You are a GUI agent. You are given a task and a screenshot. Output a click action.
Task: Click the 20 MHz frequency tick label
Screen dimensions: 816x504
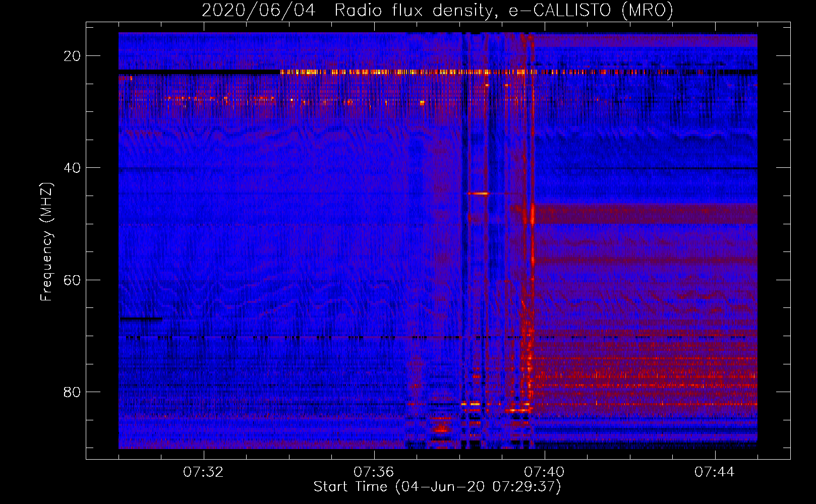72,56
